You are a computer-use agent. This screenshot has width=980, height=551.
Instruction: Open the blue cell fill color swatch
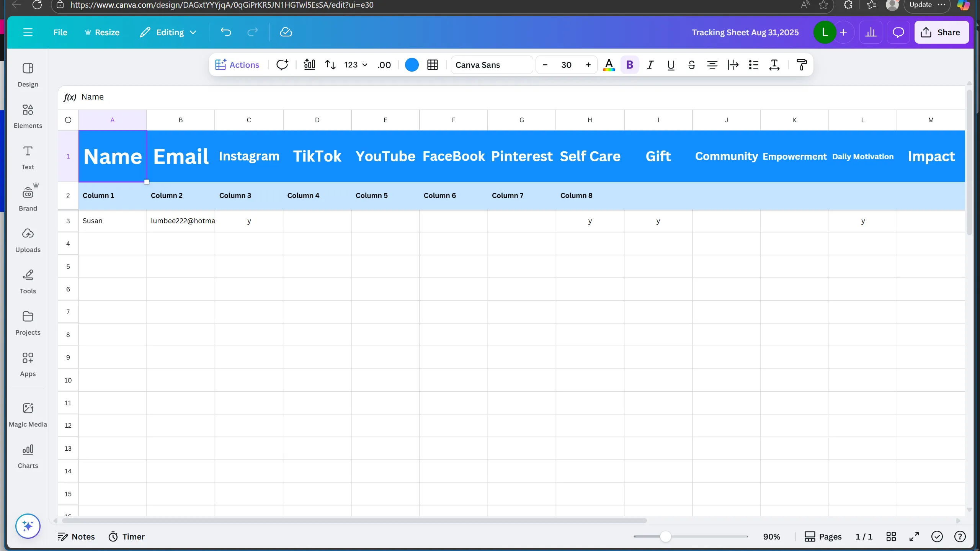412,65
